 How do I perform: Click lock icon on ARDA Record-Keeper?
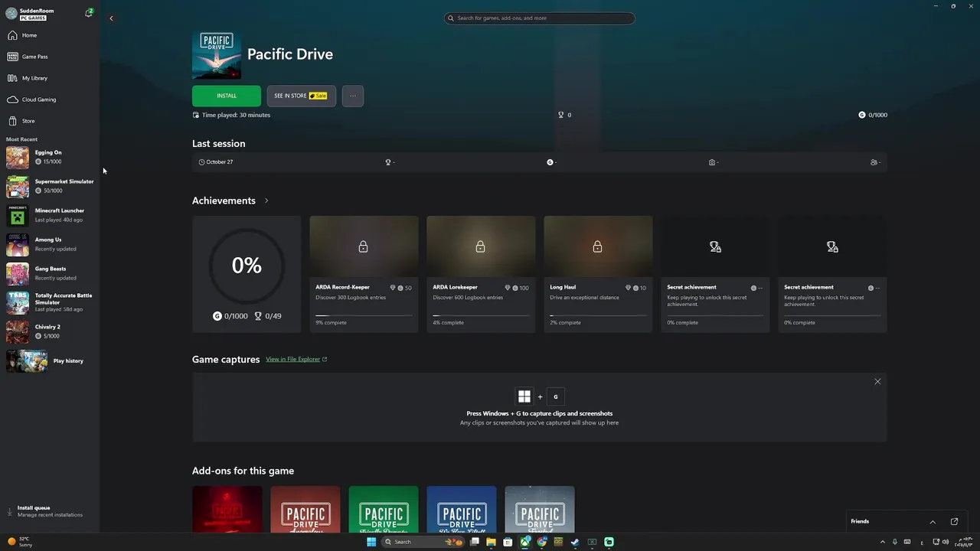click(364, 246)
